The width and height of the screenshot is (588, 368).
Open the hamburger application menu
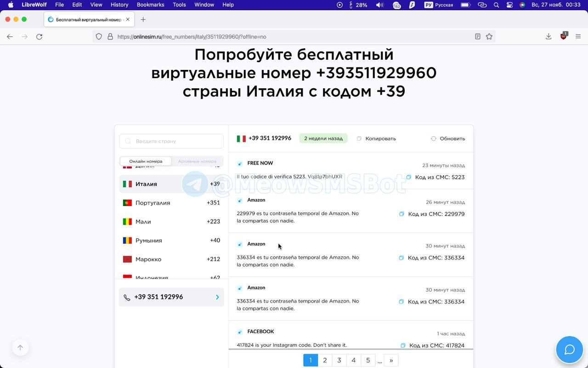[x=578, y=37]
